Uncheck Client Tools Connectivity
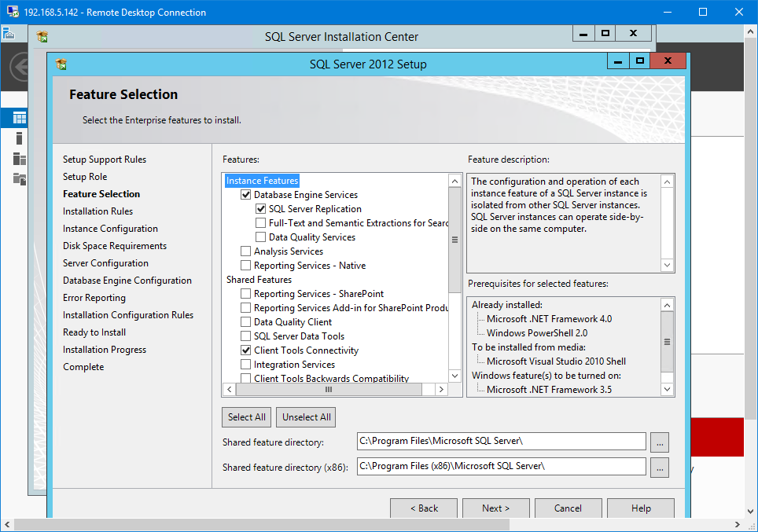 coord(245,350)
